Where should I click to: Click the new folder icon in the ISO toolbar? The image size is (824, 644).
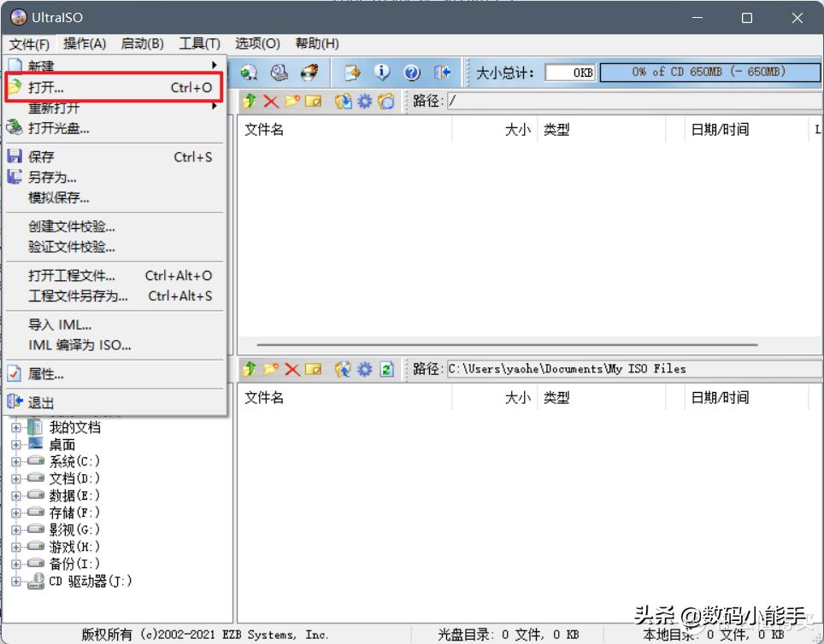[x=291, y=101]
